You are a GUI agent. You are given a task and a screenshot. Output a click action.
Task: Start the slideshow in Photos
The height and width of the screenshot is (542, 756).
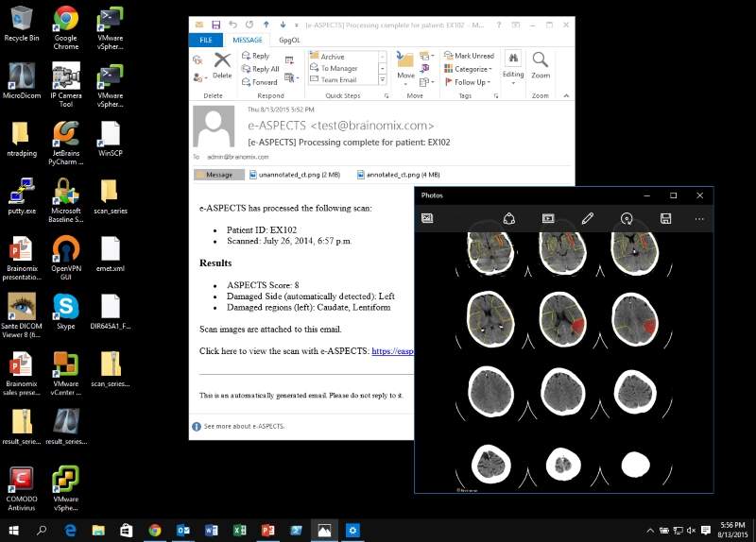click(547, 218)
